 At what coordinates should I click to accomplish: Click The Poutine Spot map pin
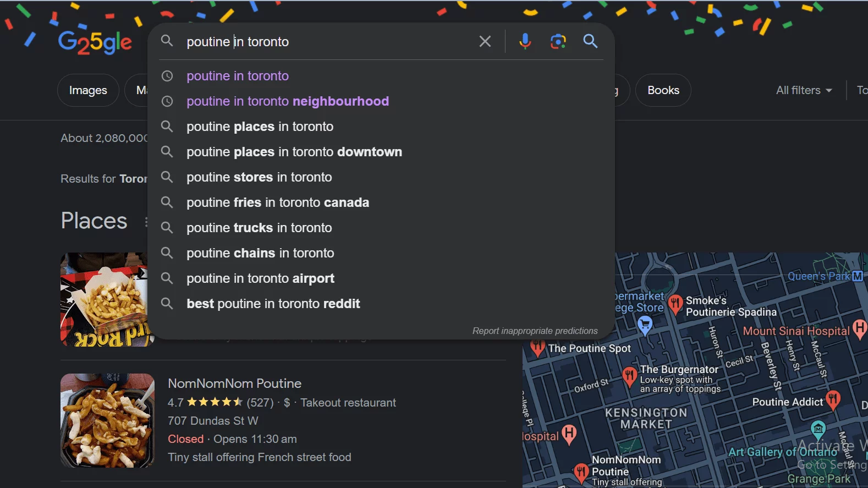pyautogui.click(x=537, y=348)
